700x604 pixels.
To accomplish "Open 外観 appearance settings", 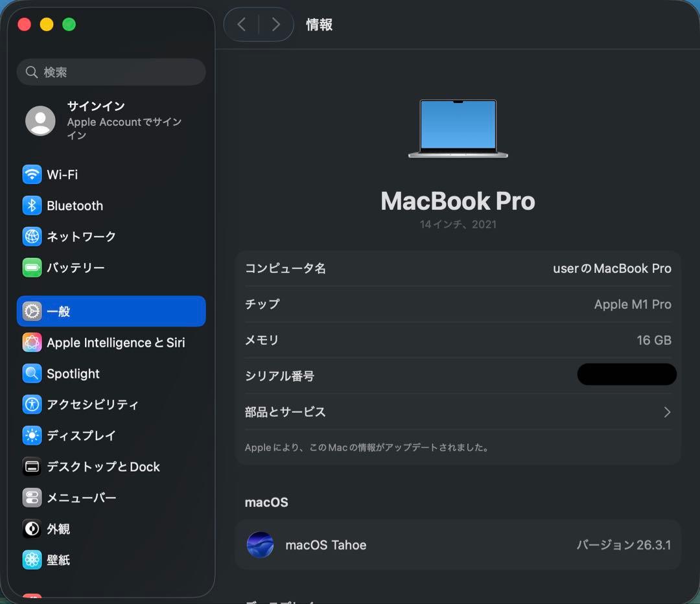I will point(60,529).
